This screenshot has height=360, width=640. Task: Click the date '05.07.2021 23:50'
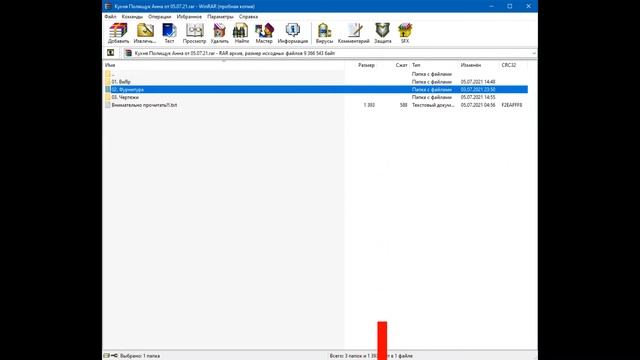click(478, 89)
